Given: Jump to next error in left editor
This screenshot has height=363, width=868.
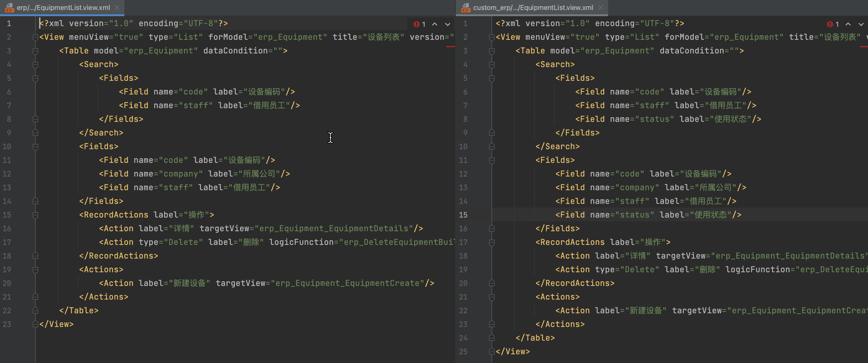Looking at the screenshot, I should (448, 24).
